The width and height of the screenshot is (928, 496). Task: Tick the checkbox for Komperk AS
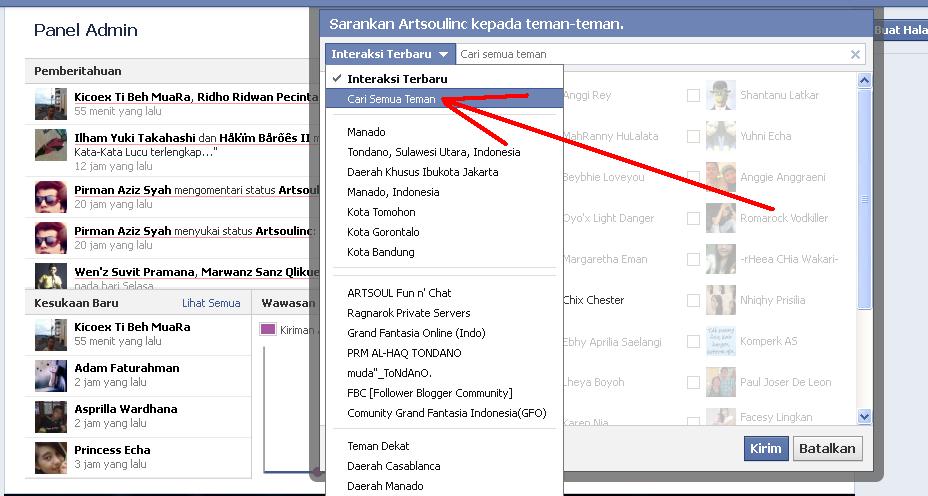tap(694, 342)
